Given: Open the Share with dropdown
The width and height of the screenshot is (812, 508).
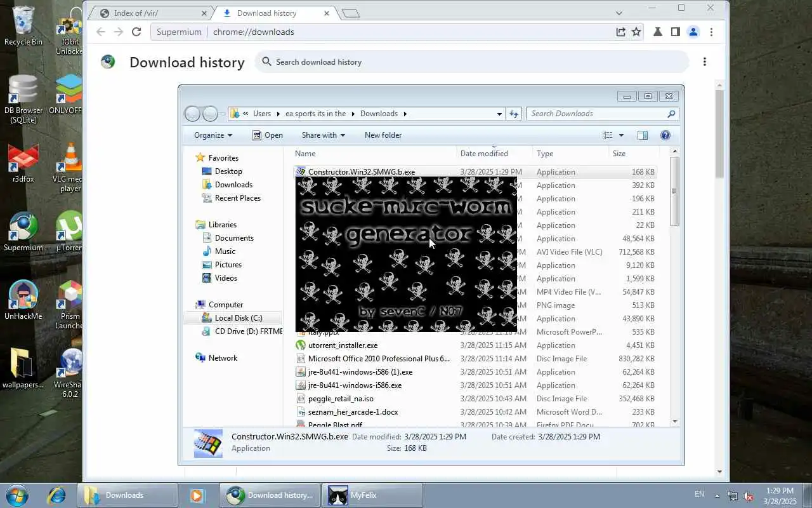Looking at the screenshot, I should pyautogui.click(x=324, y=135).
